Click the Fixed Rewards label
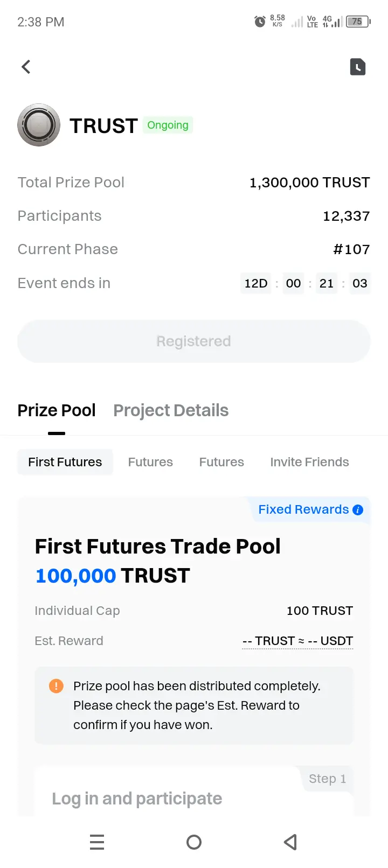Image resolution: width=388 pixels, height=868 pixels. point(303,509)
